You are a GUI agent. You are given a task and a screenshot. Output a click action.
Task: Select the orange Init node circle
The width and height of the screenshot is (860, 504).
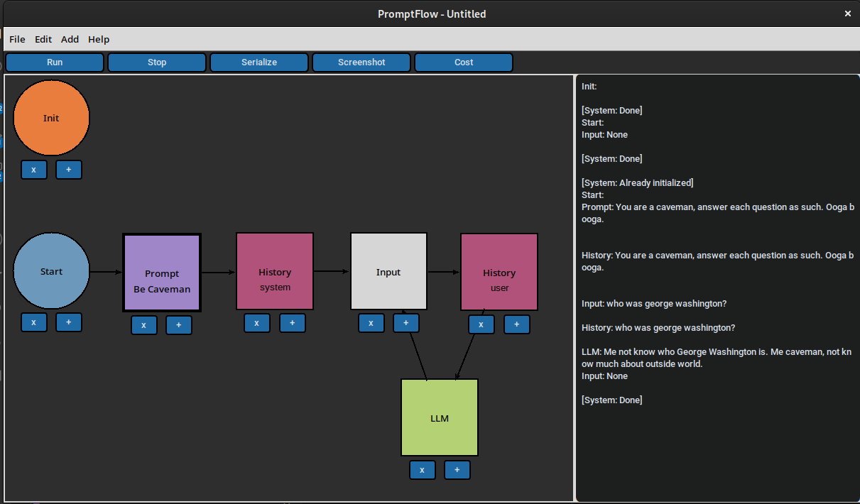coord(51,118)
